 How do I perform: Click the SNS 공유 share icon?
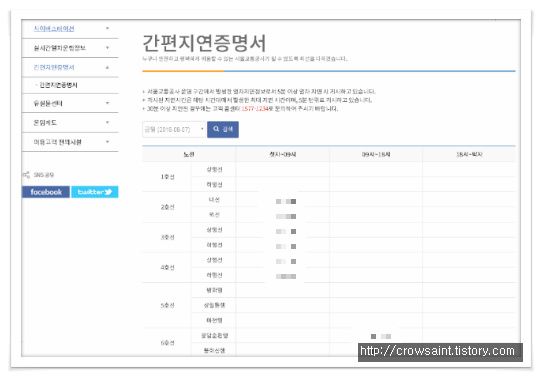pos(26,175)
